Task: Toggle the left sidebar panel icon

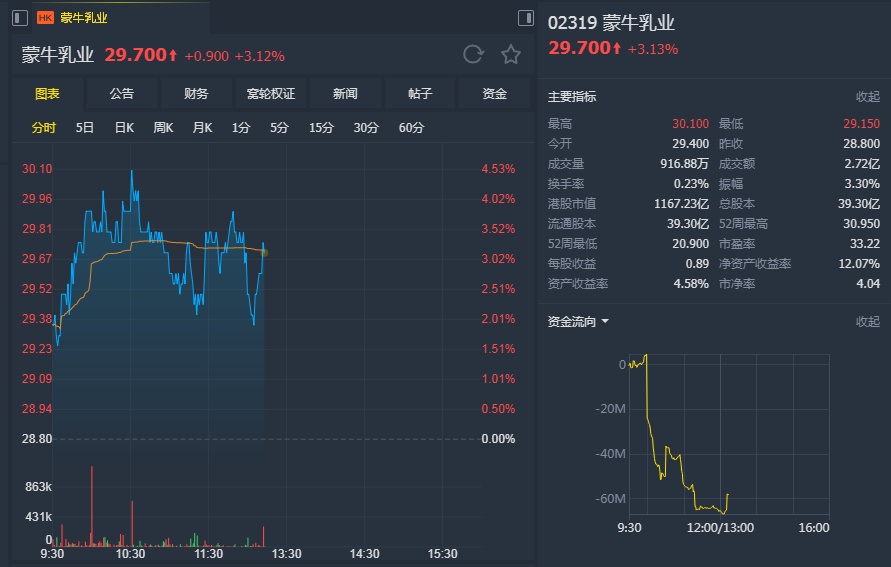Action: click(x=20, y=18)
